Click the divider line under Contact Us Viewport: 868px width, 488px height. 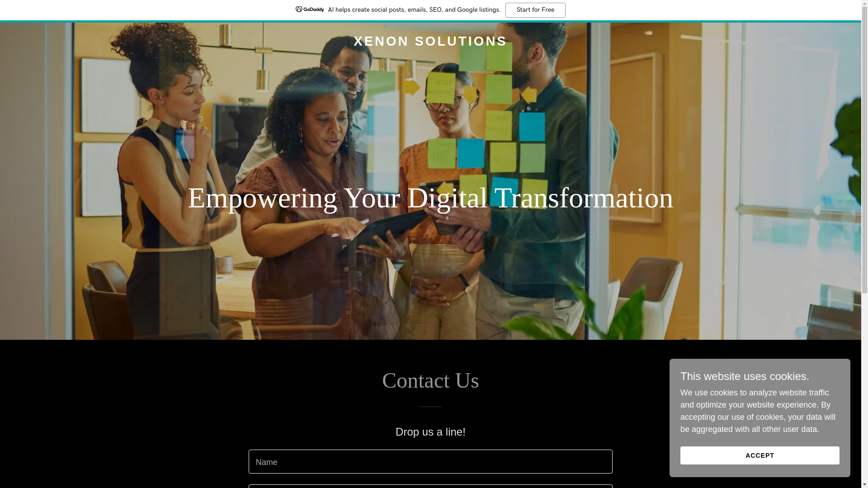point(430,407)
